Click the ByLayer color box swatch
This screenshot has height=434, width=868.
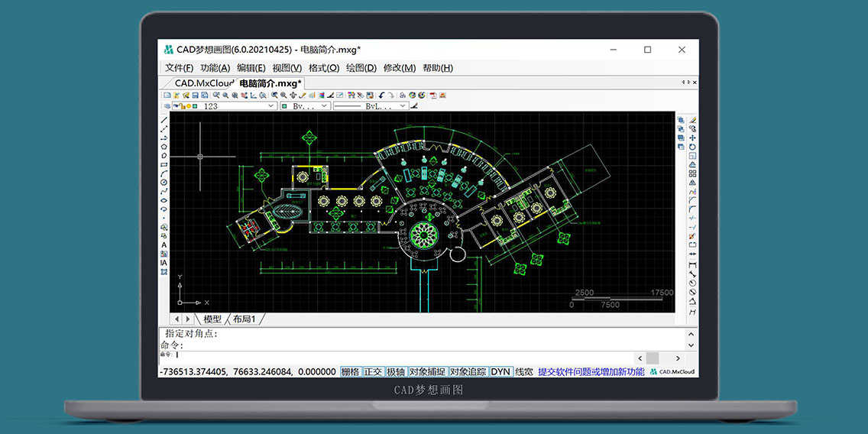(x=284, y=106)
